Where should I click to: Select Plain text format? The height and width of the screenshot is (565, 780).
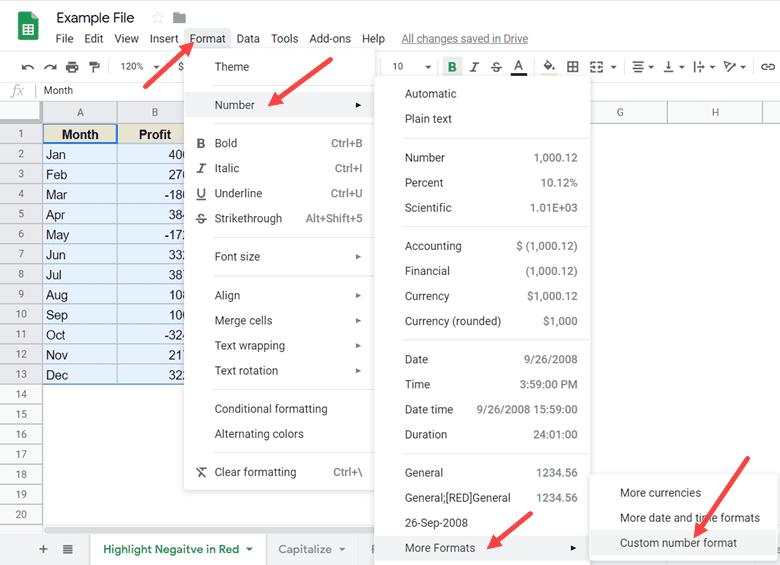[483, 119]
